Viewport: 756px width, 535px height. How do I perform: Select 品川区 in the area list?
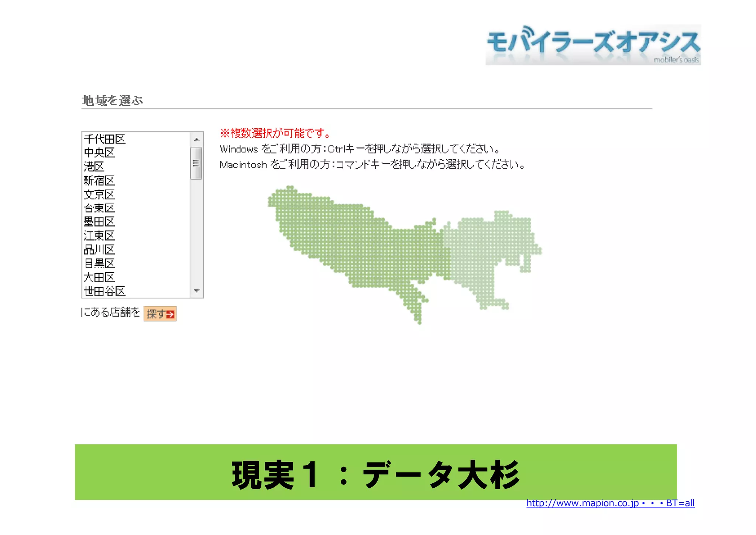136,250
